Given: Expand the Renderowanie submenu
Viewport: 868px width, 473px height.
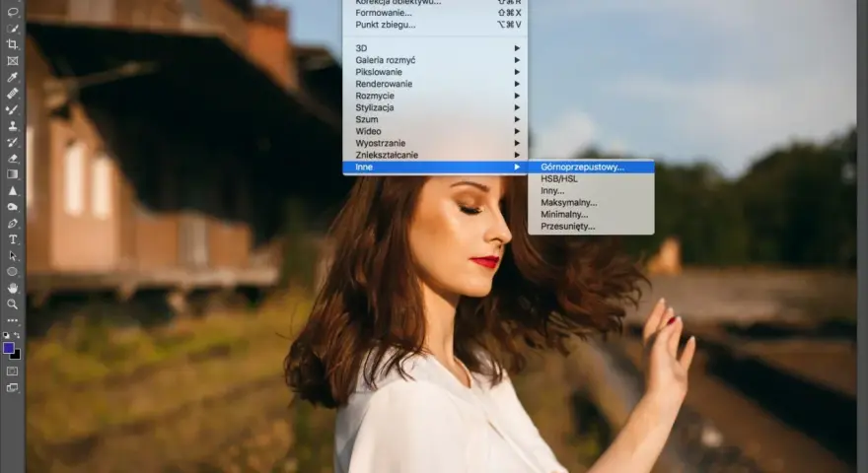Looking at the screenshot, I should point(435,84).
